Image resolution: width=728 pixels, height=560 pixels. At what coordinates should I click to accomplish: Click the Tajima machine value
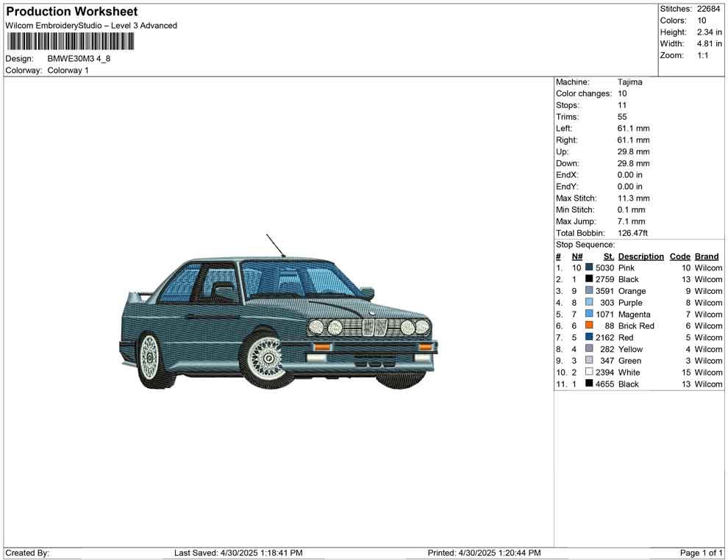[629, 82]
